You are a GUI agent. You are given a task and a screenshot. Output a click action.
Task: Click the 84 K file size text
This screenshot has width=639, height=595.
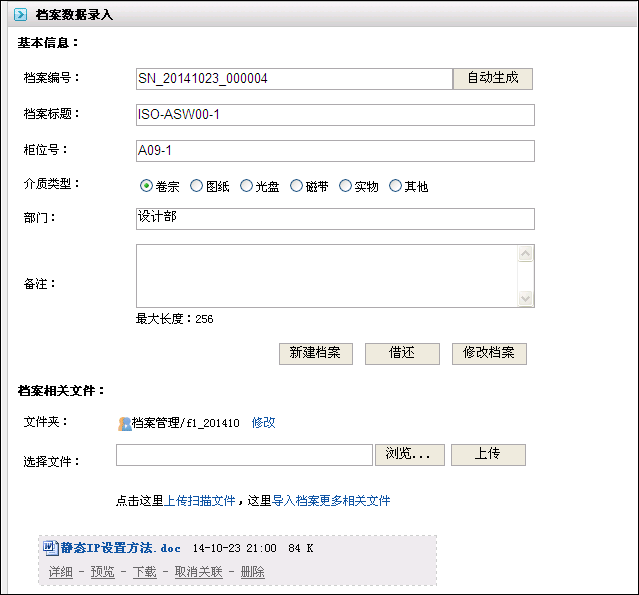point(301,548)
